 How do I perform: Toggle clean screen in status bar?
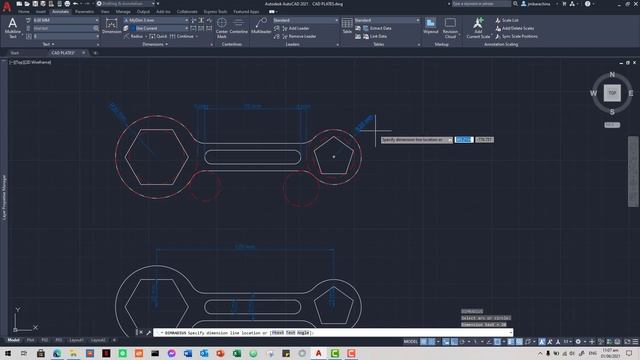pos(627,342)
